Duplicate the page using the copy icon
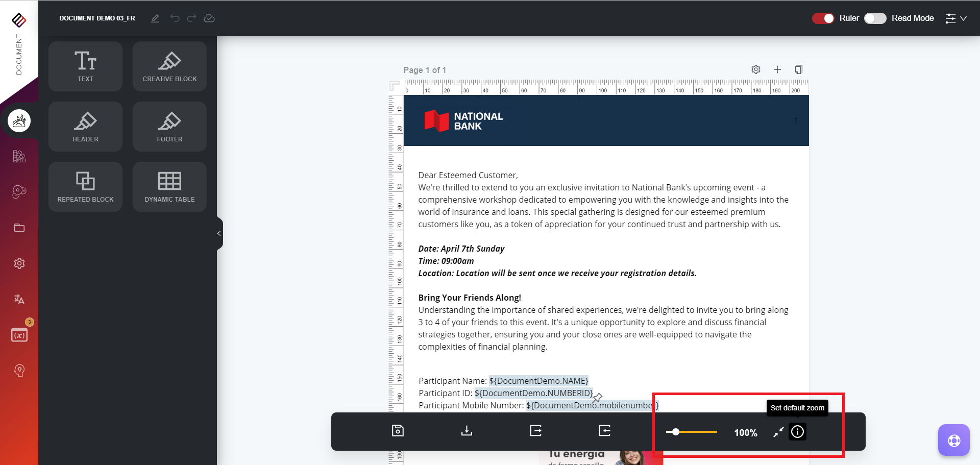This screenshot has width=980, height=465. (x=798, y=69)
